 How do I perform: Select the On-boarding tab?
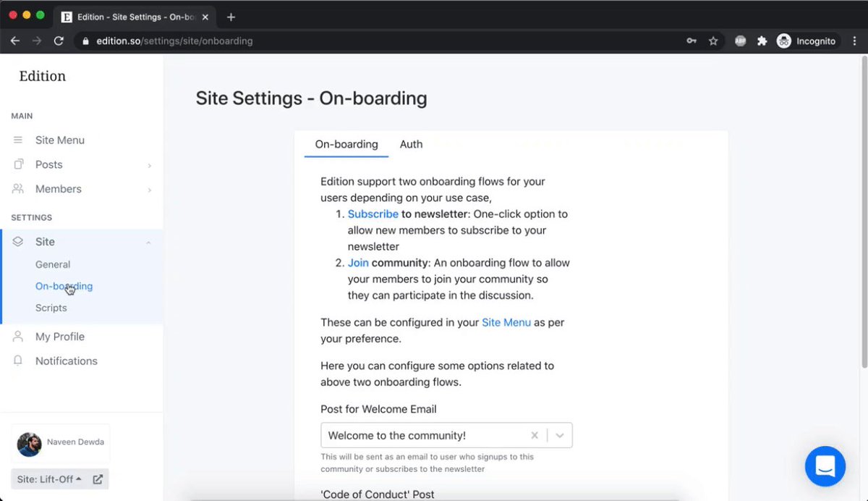346,144
